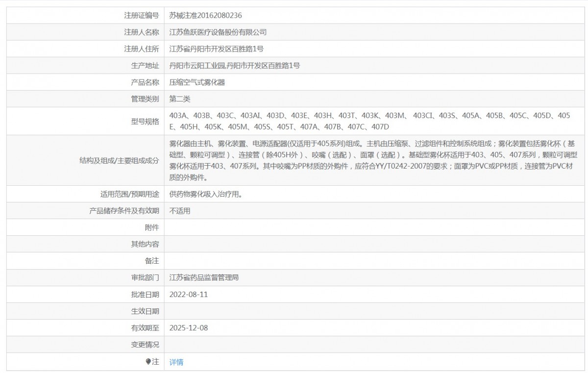Click management category value 第二类
Image resolution: width=588 pixels, height=373 pixels.
coord(180,99)
